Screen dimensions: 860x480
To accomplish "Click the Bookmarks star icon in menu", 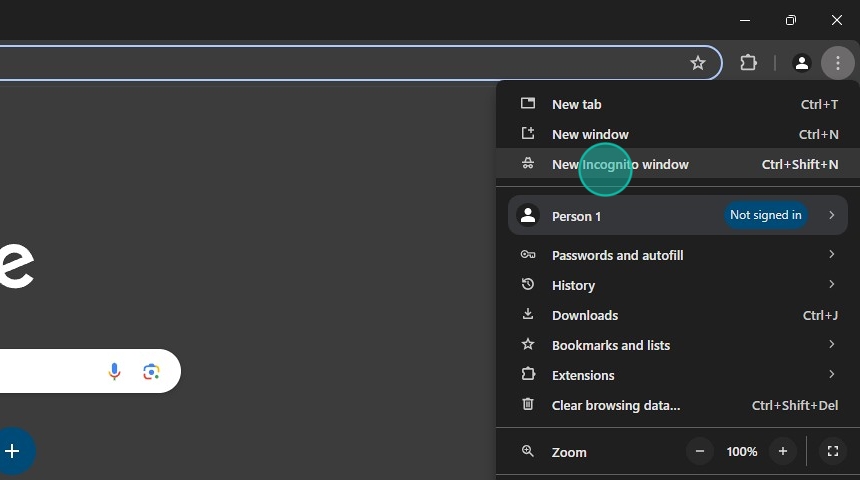I will click(x=528, y=344).
